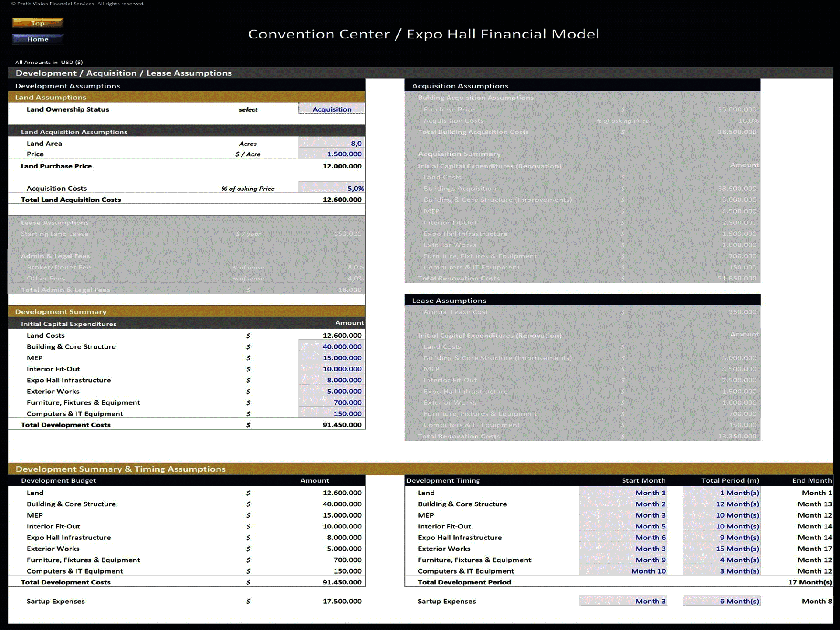Select Land Costs 12.600.000 in Development Summary
840x630 pixels.
click(x=342, y=336)
